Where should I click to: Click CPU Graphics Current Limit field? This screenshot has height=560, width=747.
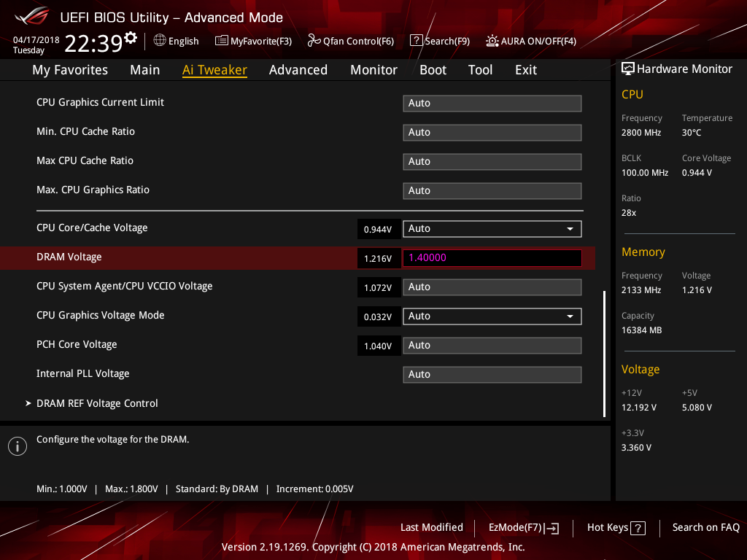coord(492,104)
